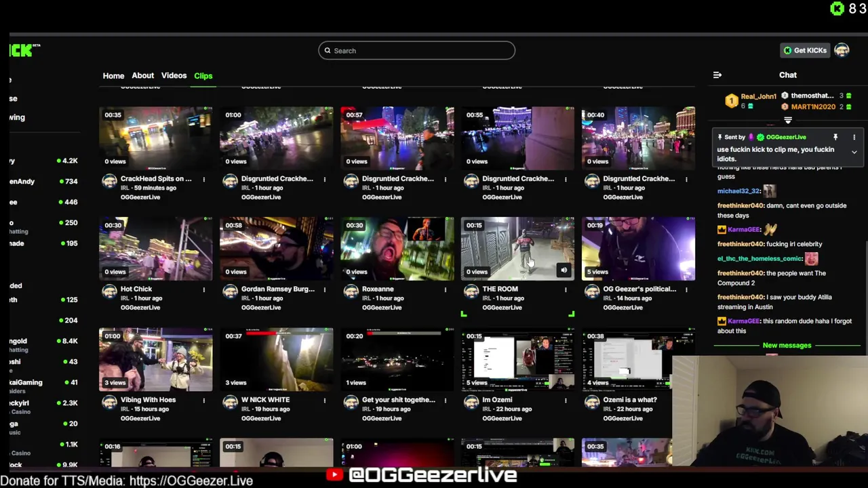868x488 pixels.
Task: Click Real_John1 top gifter rank badge
Action: point(731,101)
